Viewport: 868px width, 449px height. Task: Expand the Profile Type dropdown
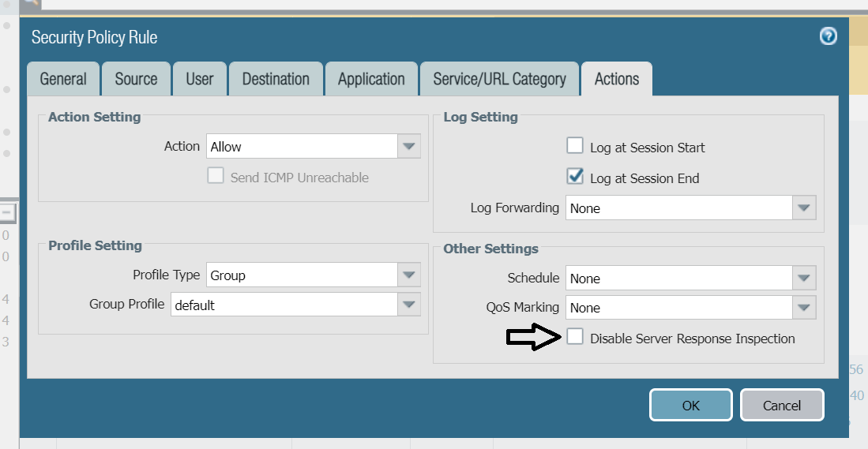pyautogui.click(x=408, y=275)
